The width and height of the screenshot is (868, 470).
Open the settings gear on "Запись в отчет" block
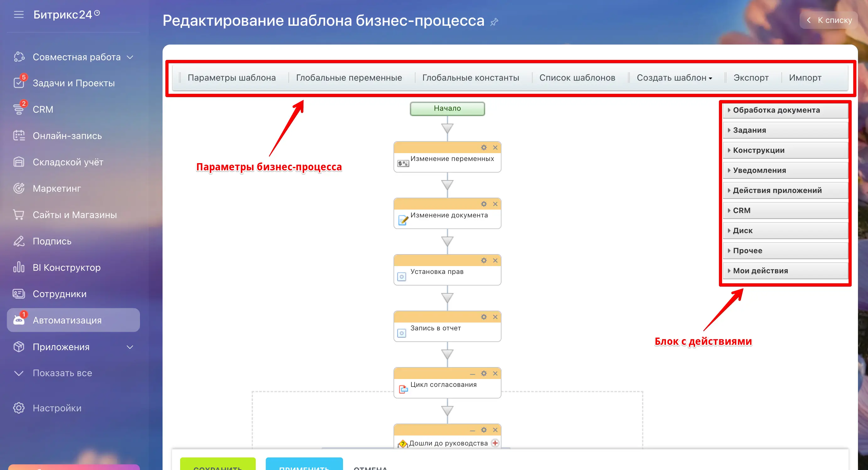[484, 317]
